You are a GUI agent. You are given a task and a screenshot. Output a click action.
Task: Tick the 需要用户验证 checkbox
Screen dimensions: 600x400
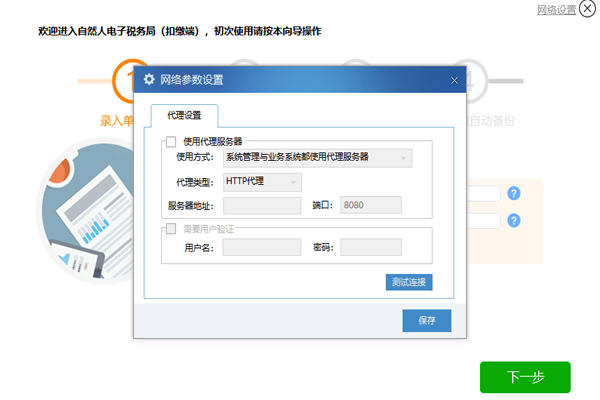(x=171, y=229)
